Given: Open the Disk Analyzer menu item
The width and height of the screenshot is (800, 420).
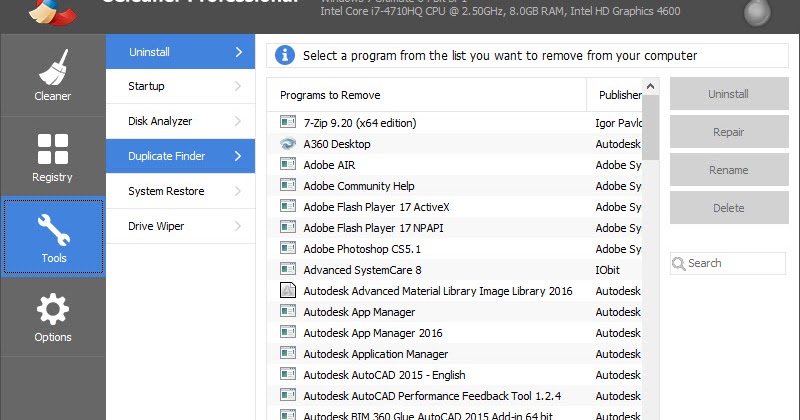Looking at the screenshot, I should [x=181, y=121].
